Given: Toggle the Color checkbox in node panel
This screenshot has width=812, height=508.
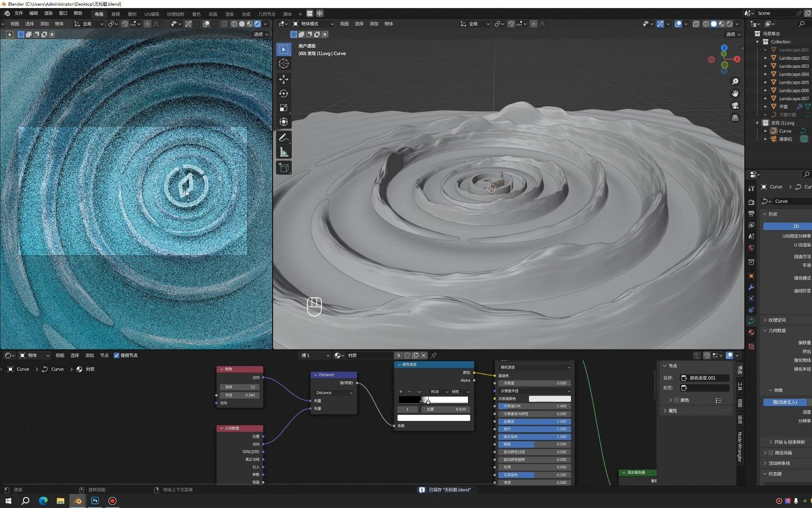Looking at the screenshot, I should [x=676, y=400].
